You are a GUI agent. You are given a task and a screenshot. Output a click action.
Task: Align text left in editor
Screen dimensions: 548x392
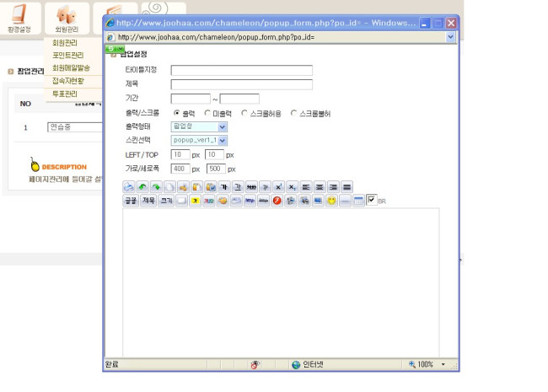(x=306, y=187)
